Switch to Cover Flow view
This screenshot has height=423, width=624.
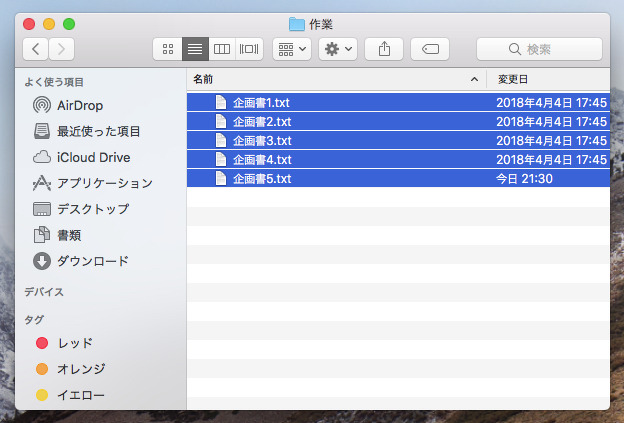tap(248, 48)
